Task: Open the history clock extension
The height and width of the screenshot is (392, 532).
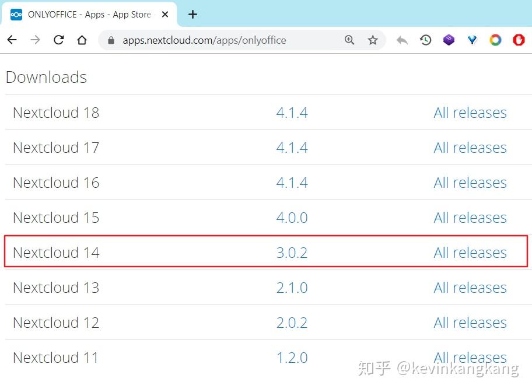Action: click(x=425, y=40)
